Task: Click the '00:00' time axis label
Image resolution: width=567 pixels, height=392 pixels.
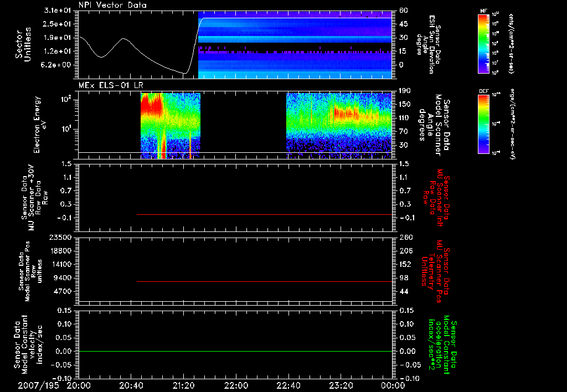Action: click(393, 386)
